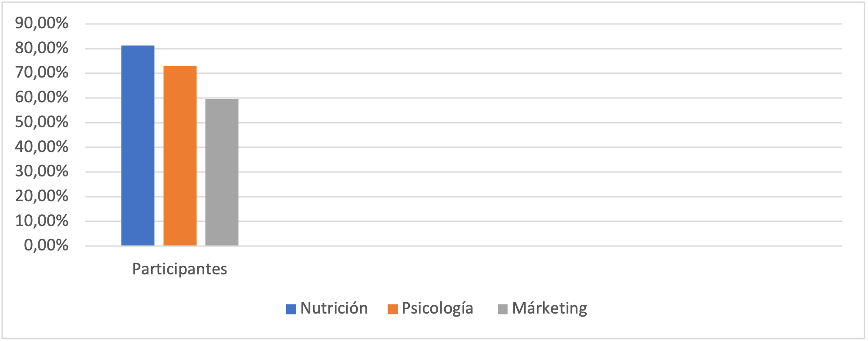The height and width of the screenshot is (341, 868).
Task: Click the orange Psicología legend swatch
Action: [393, 309]
